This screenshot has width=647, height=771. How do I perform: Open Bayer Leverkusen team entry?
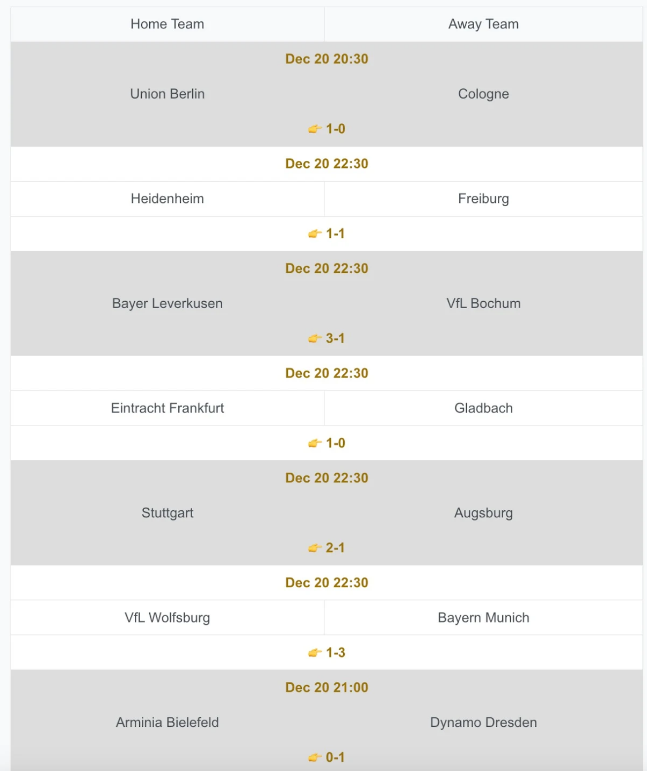pos(167,303)
